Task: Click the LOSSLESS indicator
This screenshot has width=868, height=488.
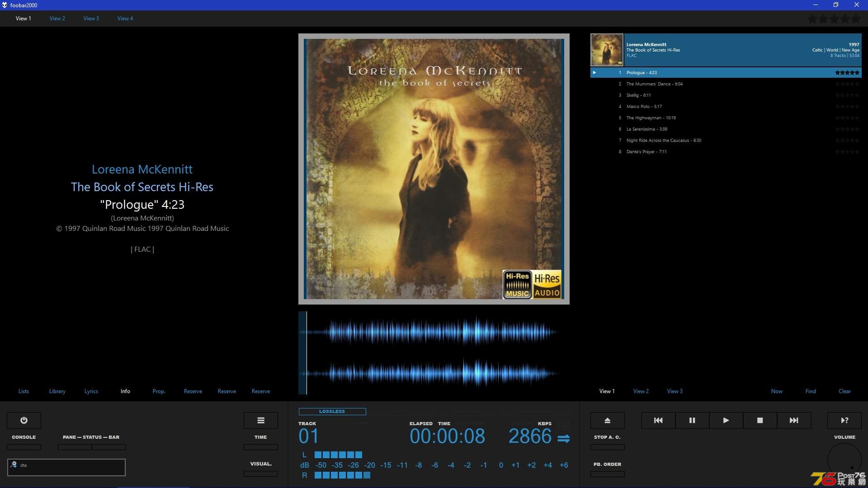Action: (332, 411)
